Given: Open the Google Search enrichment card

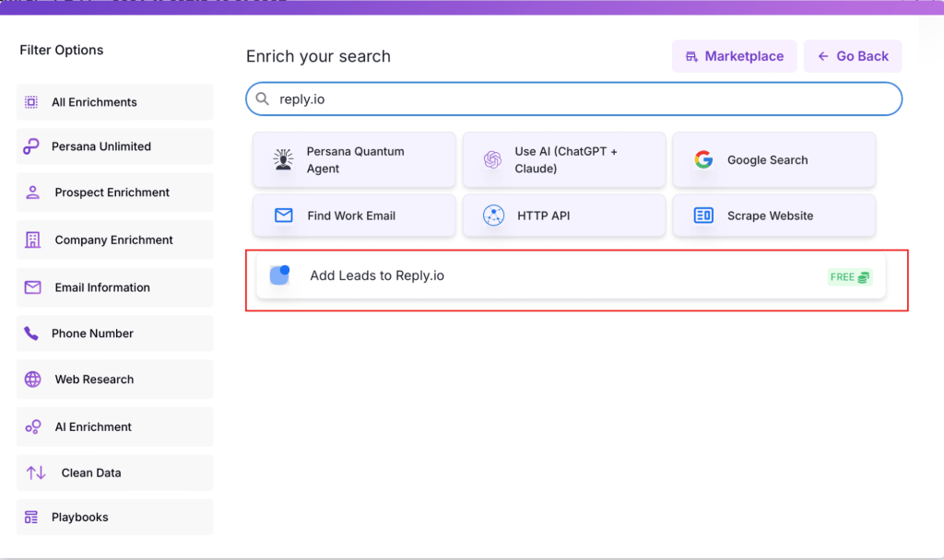Looking at the screenshot, I should pyautogui.click(x=774, y=159).
